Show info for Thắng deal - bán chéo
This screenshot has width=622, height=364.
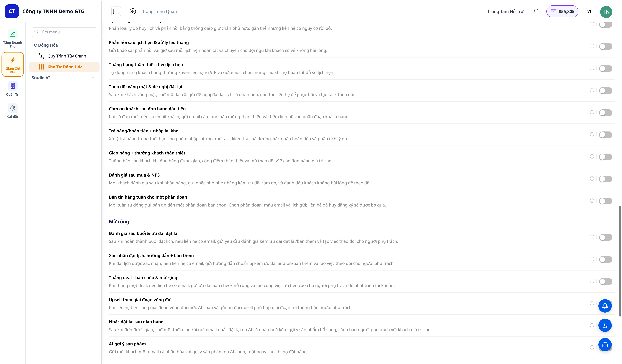(x=592, y=281)
